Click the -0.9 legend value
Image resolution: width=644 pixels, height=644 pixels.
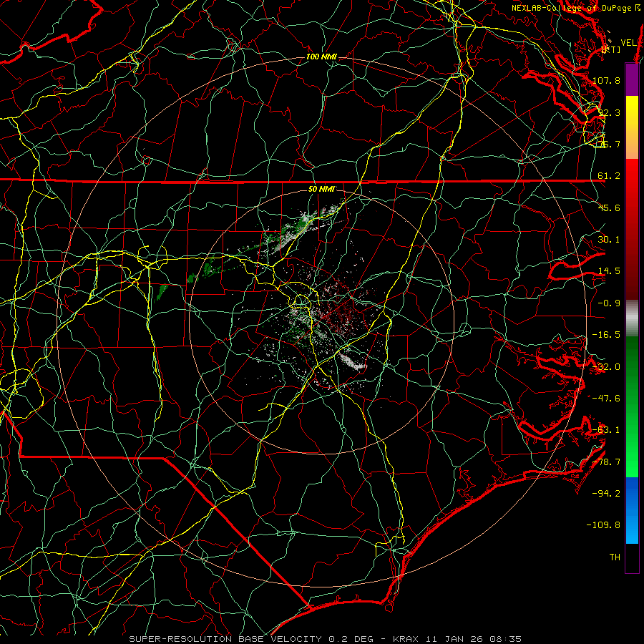pyautogui.click(x=609, y=303)
